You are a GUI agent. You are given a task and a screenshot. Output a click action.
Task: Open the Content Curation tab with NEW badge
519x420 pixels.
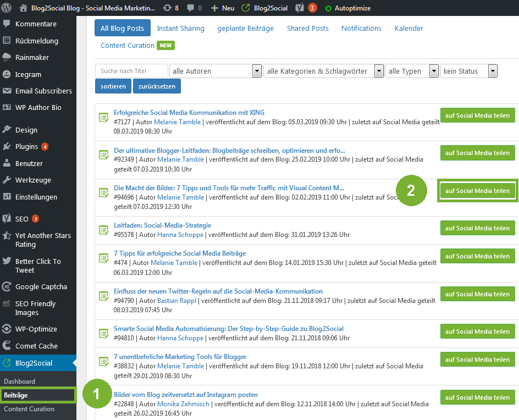point(137,45)
